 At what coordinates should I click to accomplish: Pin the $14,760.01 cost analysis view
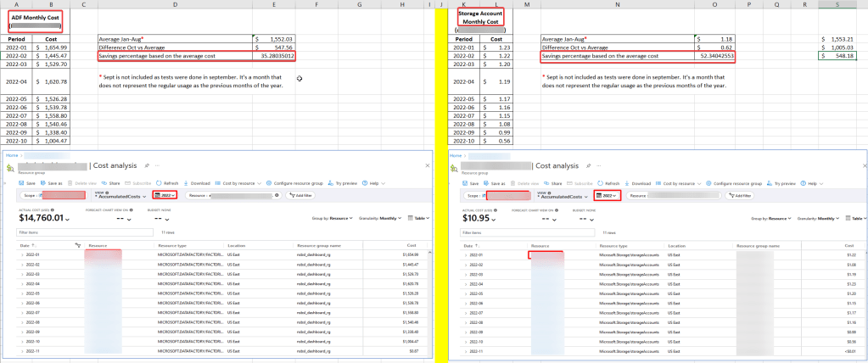click(147, 166)
